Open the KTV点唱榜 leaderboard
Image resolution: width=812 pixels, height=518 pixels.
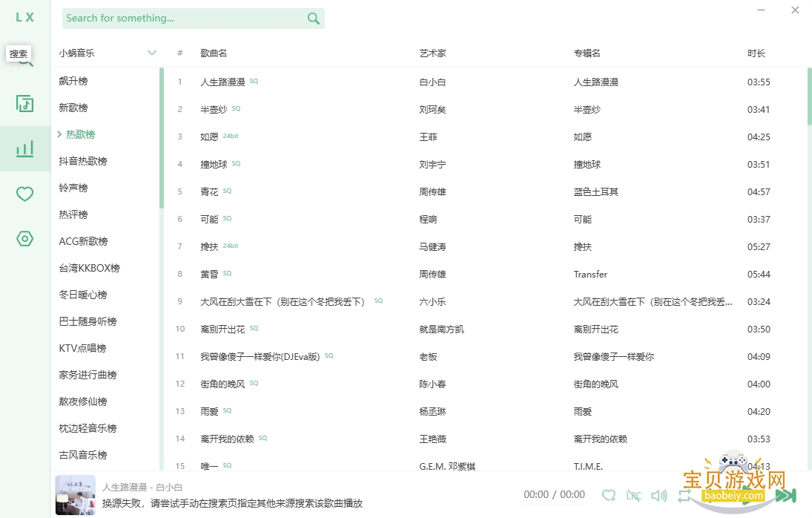pyautogui.click(x=82, y=348)
